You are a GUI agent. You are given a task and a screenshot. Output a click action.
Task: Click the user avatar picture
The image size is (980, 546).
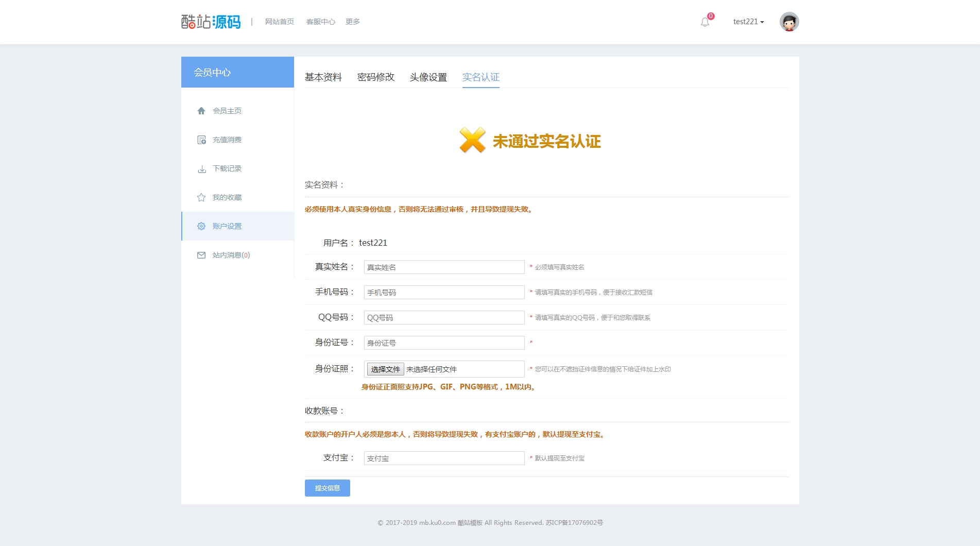click(x=789, y=22)
